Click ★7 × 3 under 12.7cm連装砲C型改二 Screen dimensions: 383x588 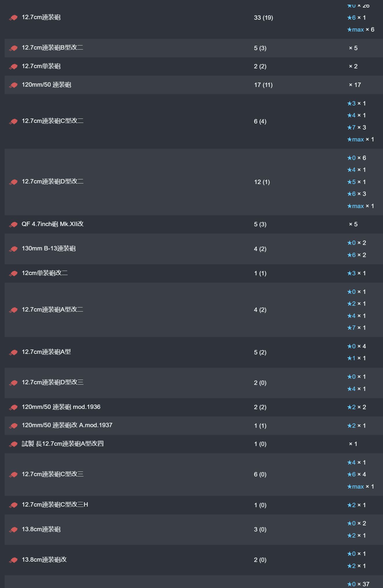(357, 128)
